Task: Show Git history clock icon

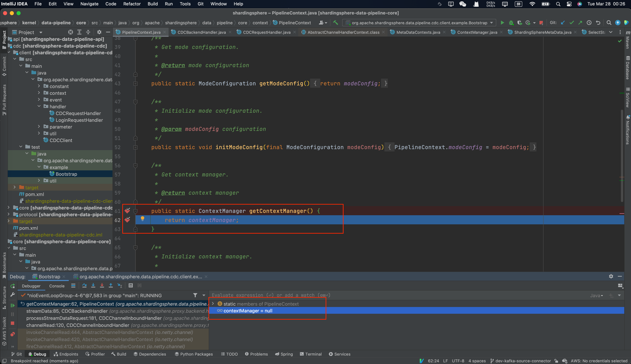Action: click(x=589, y=23)
